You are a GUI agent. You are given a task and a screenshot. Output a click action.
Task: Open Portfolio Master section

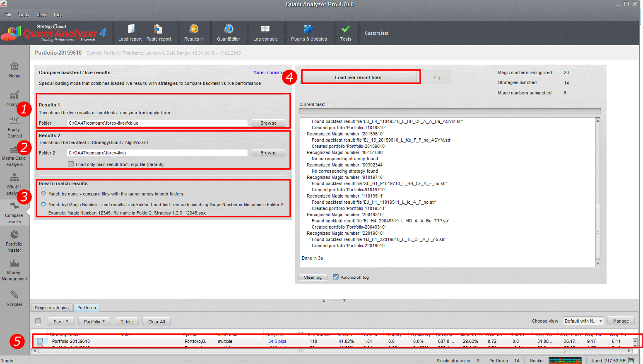click(x=14, y=241)
